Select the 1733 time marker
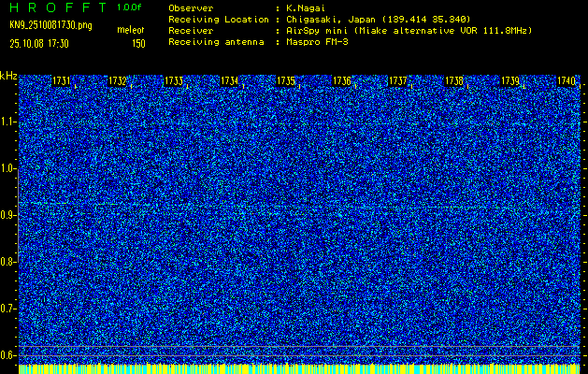588x374 pixels. (174, 81)
